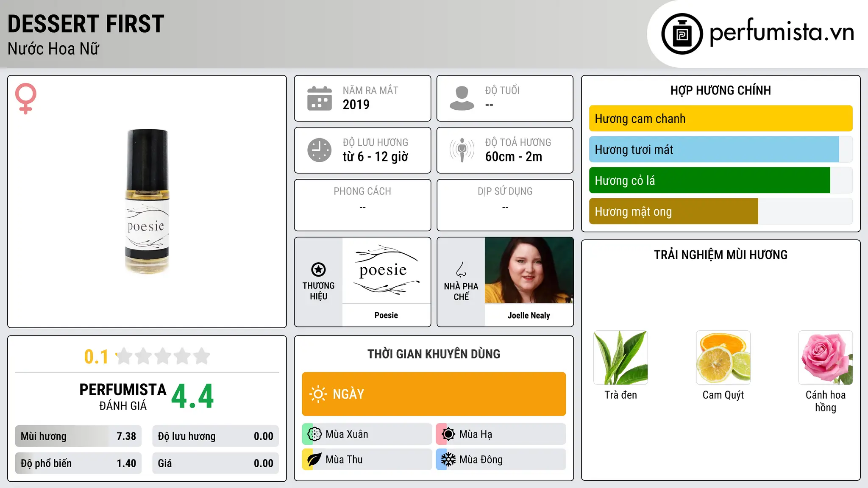Click the NĂM RA MẮT label

click(370, 90)
